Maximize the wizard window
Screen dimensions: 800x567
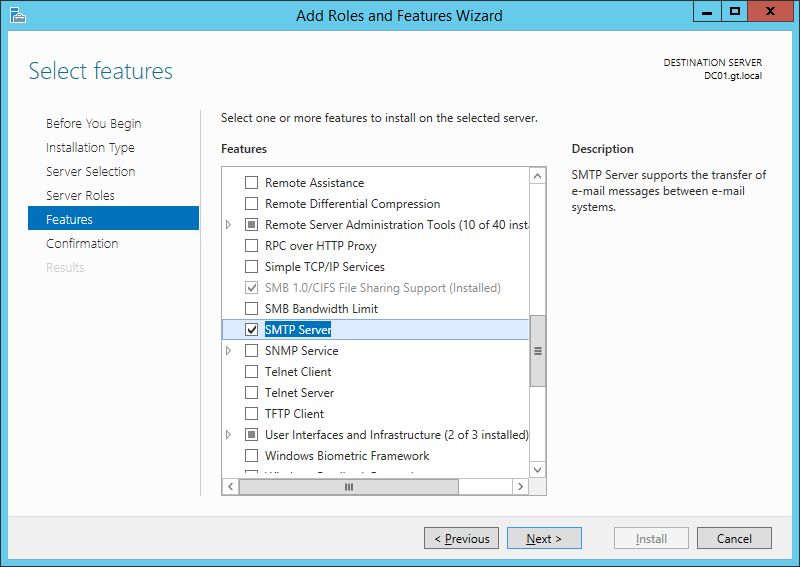coord(734,11)
